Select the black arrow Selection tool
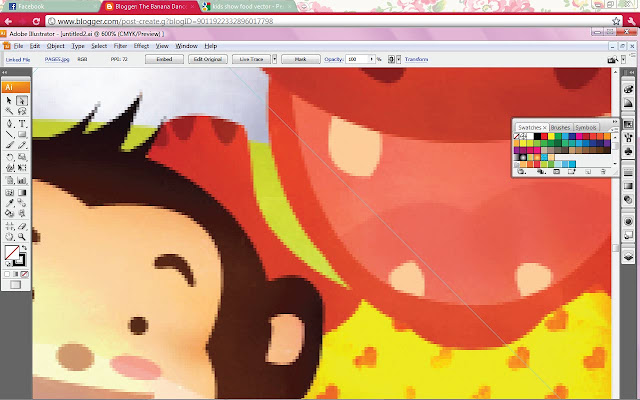This screenshot has width=640, height=400. click(x=9, y=100)
